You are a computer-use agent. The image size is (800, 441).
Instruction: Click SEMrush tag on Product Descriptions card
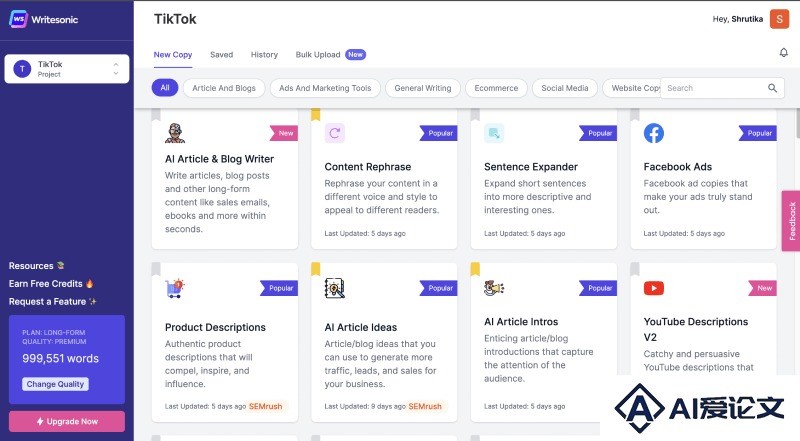265,406
